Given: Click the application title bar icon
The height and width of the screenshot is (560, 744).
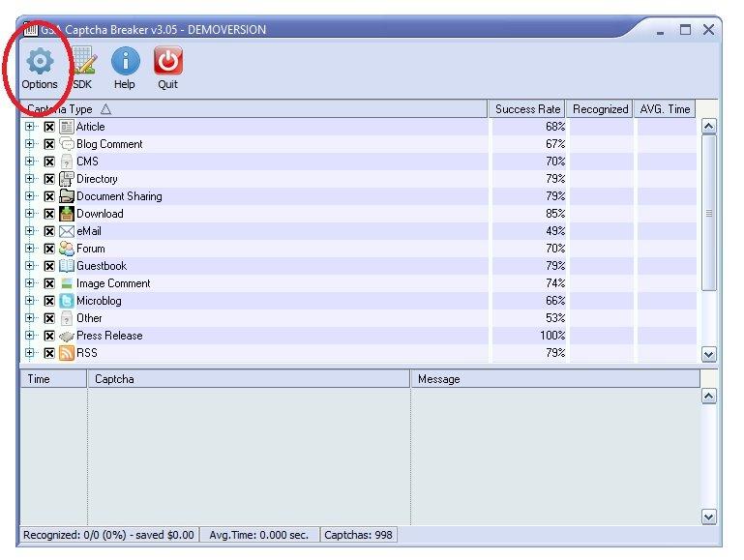Looking at the screenshot, I should (x=30, y=29).
